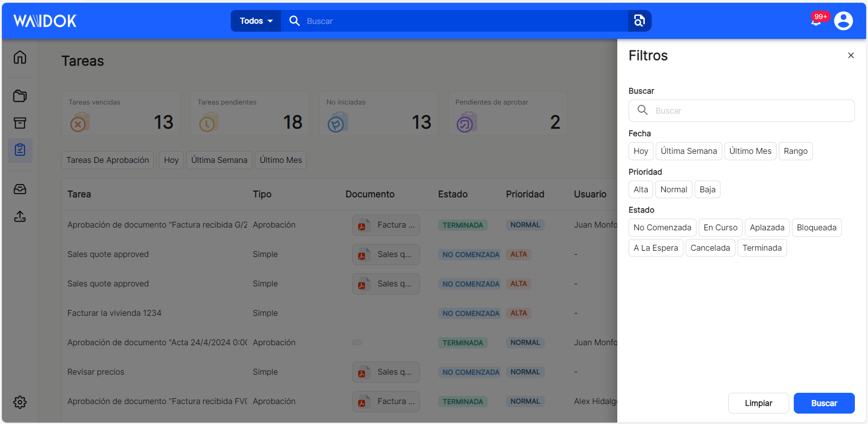This screenshot has height=424, width=868.
Task: Open the folders icon in sidebar
Action: pos(20,96)
